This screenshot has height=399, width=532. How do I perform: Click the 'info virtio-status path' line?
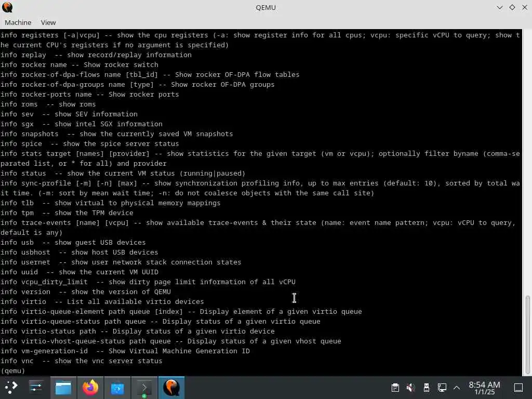tap(138, 331)
